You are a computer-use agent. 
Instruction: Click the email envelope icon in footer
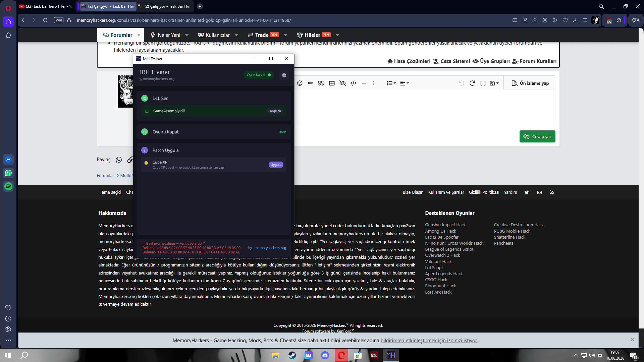click(539, 192)
